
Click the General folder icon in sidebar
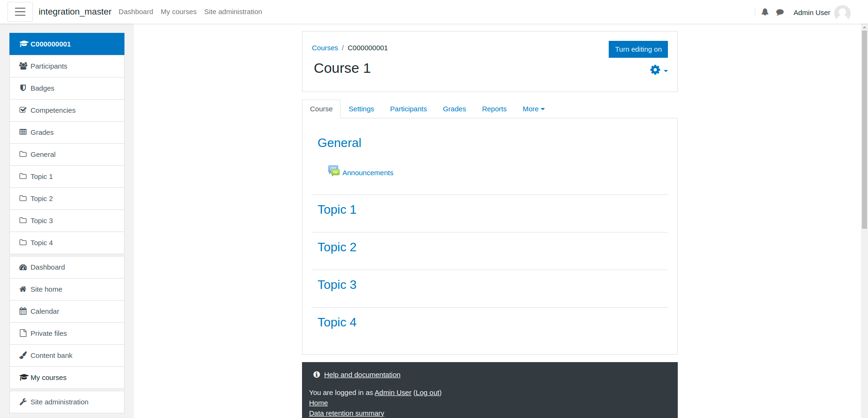tap(23, 154)
